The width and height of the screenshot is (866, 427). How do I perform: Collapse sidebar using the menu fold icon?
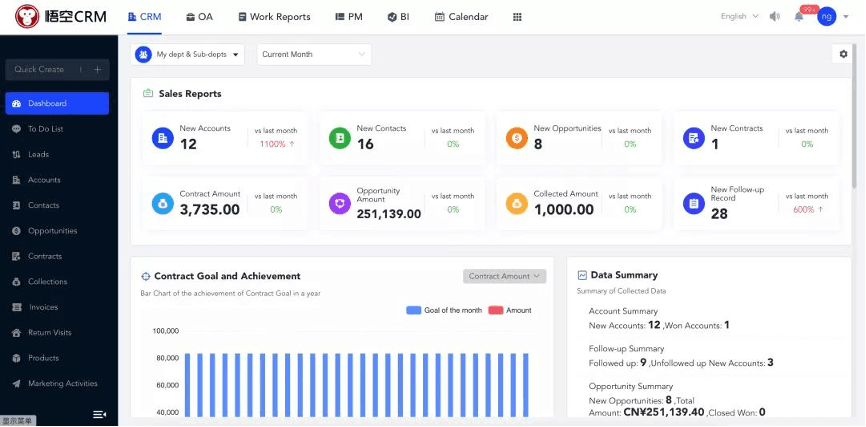(x=99, y=414)
